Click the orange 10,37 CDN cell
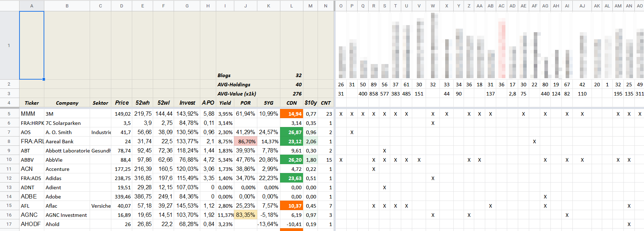644x231 pixels. 292,206
